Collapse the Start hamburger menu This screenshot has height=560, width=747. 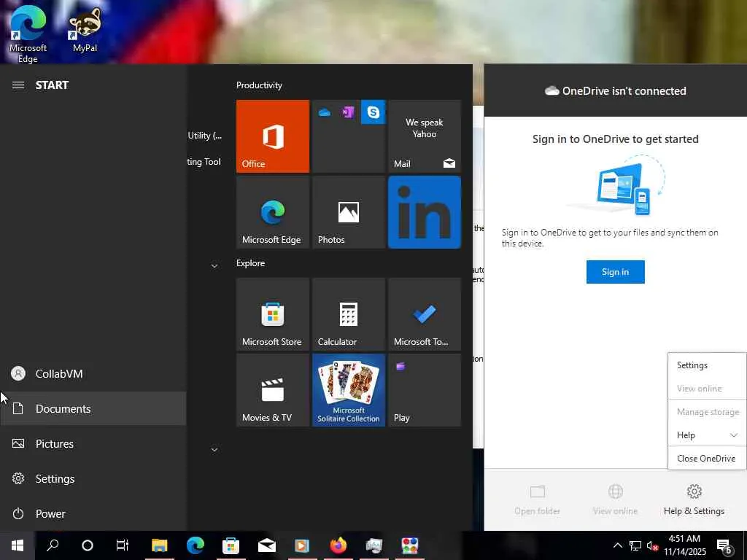[18, 85]
